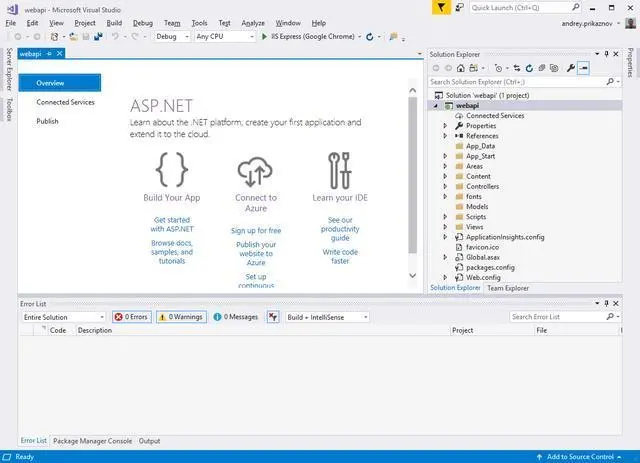Click the notifications flag icon
The width and height of the screenshot is (640, 463).
[x=442, y=7]
